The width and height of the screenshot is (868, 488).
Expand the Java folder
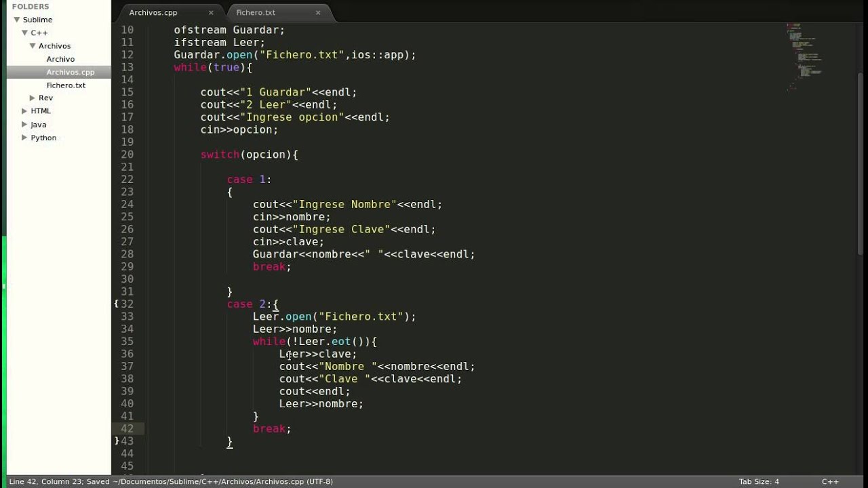coord(25,125)
